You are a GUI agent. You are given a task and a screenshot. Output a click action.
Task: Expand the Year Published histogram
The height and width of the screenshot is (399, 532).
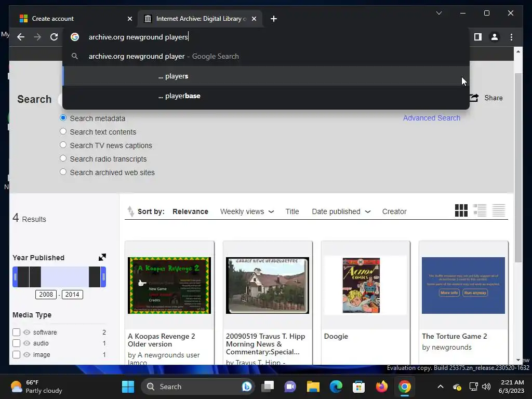click(102, 257)
